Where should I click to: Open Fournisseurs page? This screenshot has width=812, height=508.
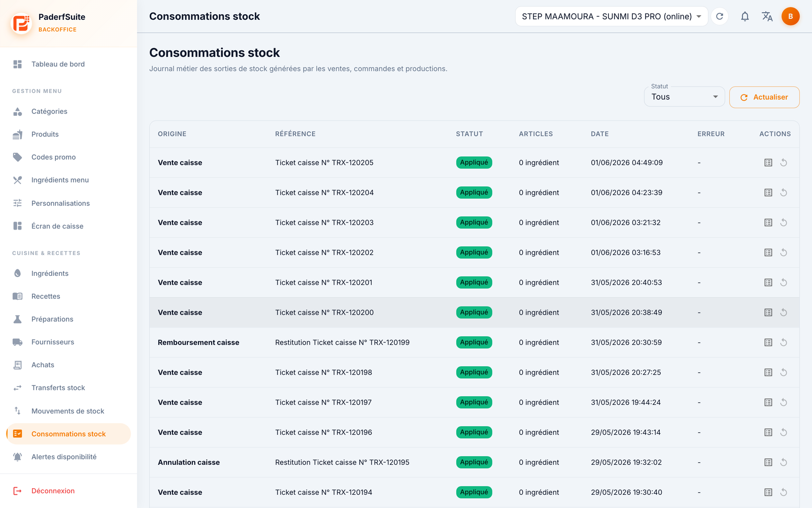tap(68, 342)
